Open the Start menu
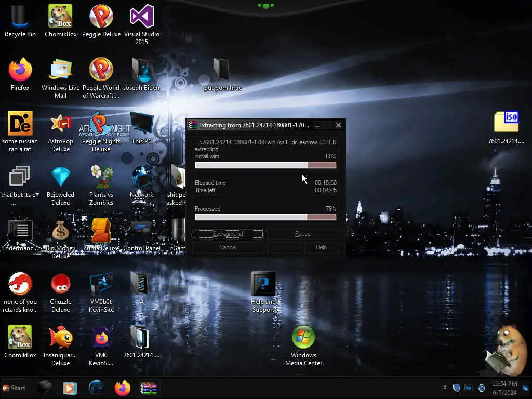Image resolution: width=532 pixels, height=399 pixels. click(x=14, y=388)
